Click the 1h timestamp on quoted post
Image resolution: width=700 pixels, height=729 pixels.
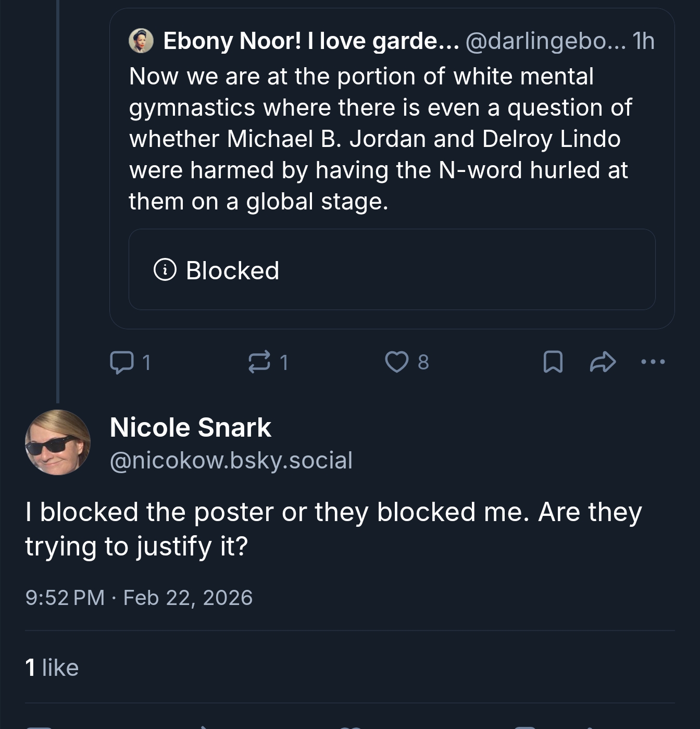(643, 41)
